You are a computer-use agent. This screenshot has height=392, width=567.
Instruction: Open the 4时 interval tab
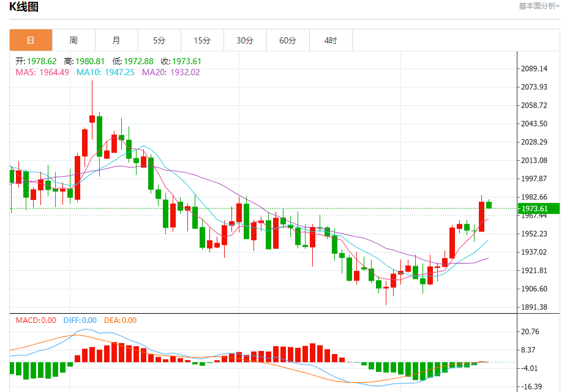331,40
